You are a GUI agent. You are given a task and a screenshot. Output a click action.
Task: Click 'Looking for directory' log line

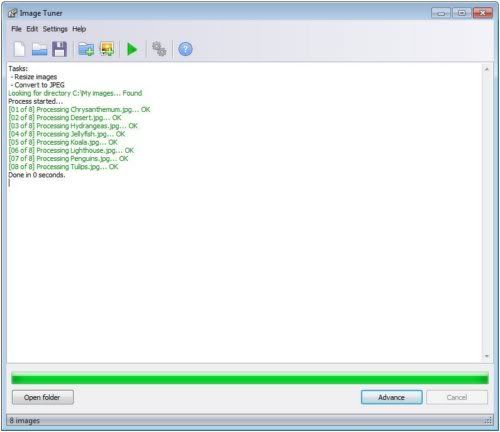(x=75, y=93)
